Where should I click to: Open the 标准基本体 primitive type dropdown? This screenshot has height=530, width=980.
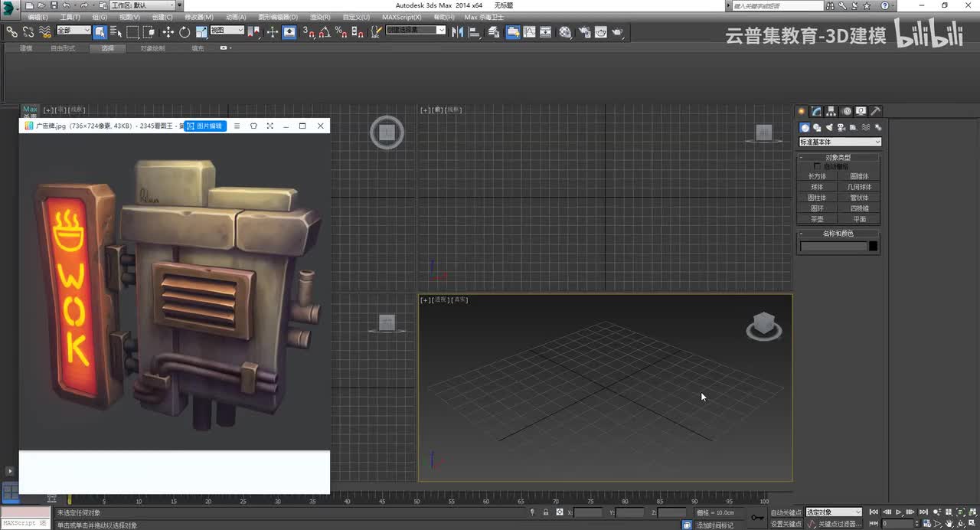[x=840, y=142]
